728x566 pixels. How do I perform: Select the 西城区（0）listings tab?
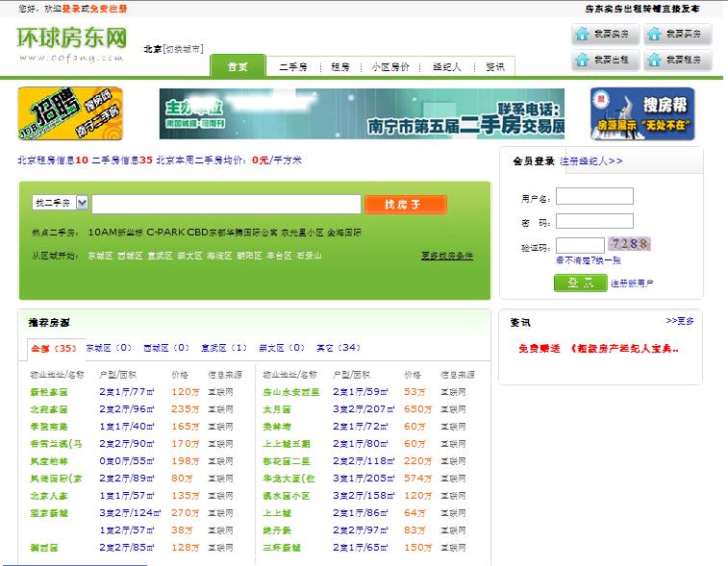[166, 348]
